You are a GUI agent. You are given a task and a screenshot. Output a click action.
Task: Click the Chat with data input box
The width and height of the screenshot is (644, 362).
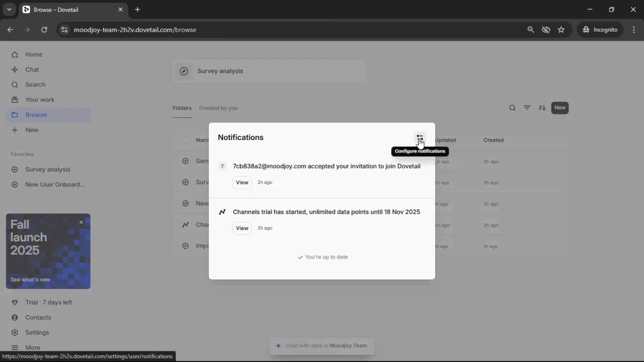point(322,346)
